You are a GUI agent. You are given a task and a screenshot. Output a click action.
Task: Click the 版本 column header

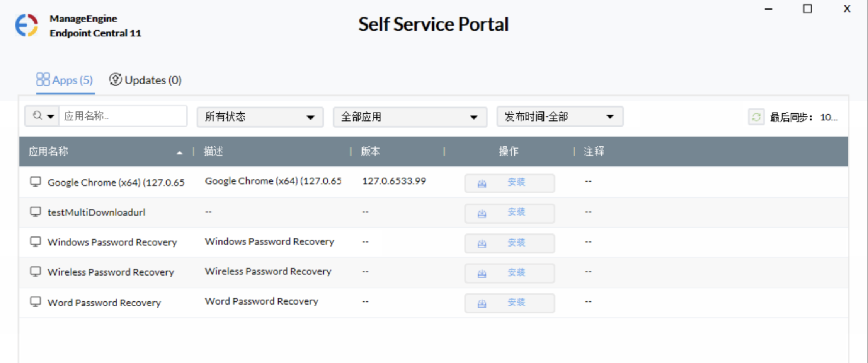coord(370,151)
